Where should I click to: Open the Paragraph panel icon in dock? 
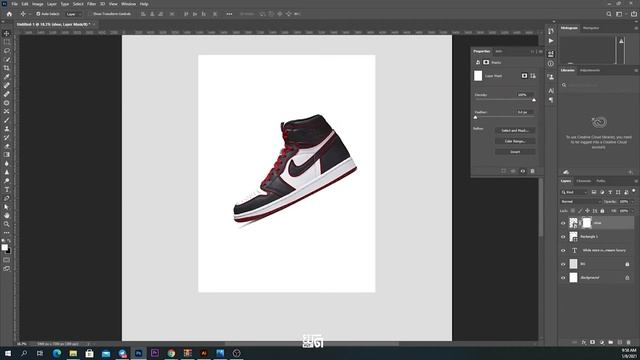pyautogui.click(x=551, y=100)
